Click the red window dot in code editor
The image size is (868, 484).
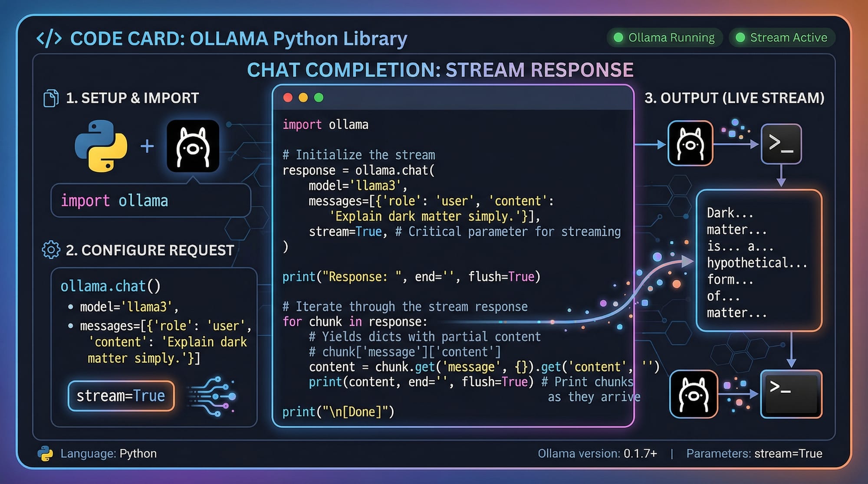288,98
